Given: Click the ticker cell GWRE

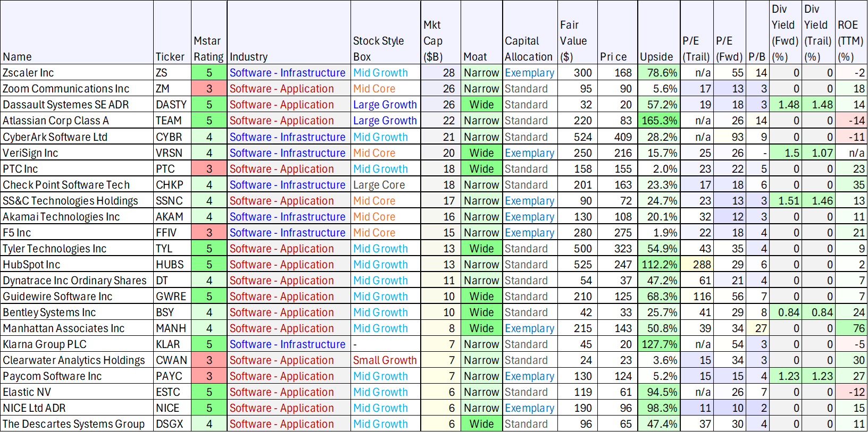Looking at the screenshot, I should 172,296.
